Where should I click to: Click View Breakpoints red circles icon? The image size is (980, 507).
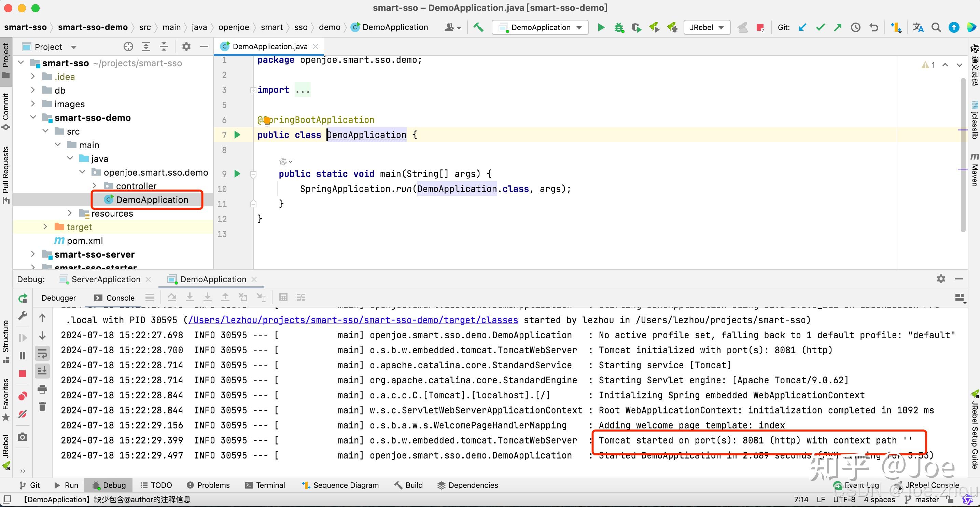(x=23, y=396)
